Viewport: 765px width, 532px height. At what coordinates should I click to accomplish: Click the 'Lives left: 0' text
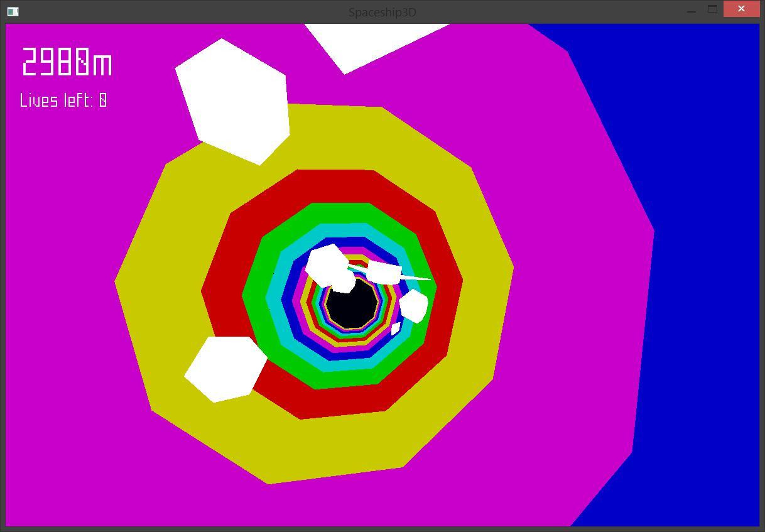point(63,100)
